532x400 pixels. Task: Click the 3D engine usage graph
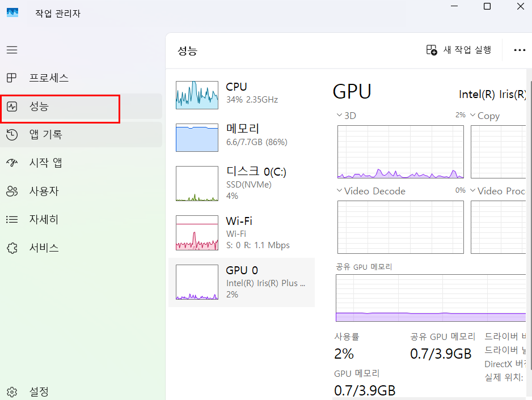(400, 152)
